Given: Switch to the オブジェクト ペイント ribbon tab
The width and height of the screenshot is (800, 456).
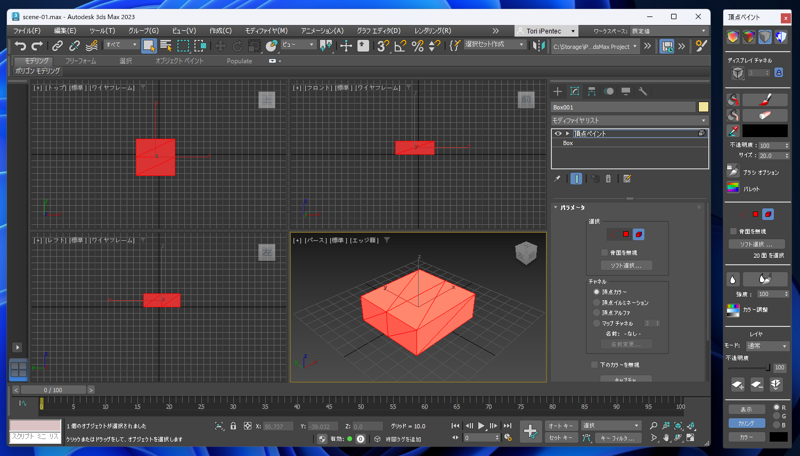Looking at the screenshot, I should coord(179,61).
